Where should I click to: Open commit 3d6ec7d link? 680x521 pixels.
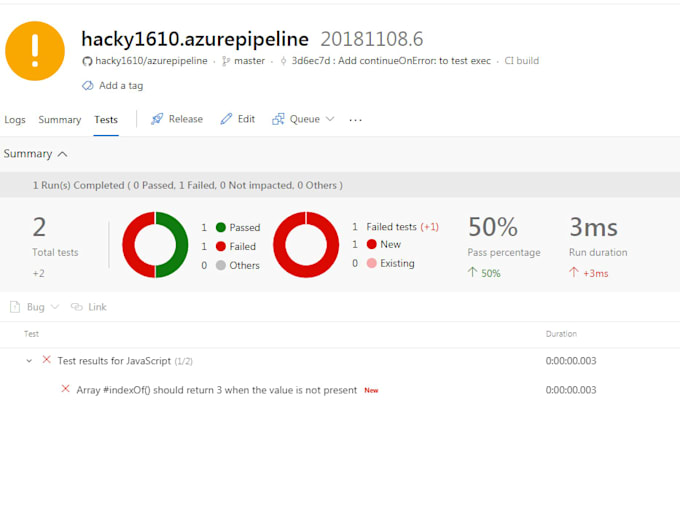click(391, 61)
